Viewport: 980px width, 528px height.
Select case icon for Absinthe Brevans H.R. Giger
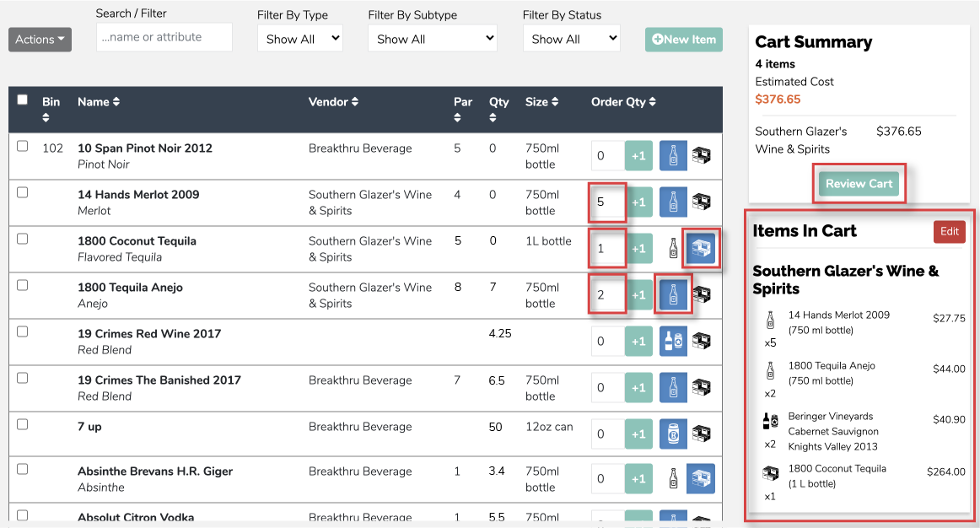coord(701,479)
